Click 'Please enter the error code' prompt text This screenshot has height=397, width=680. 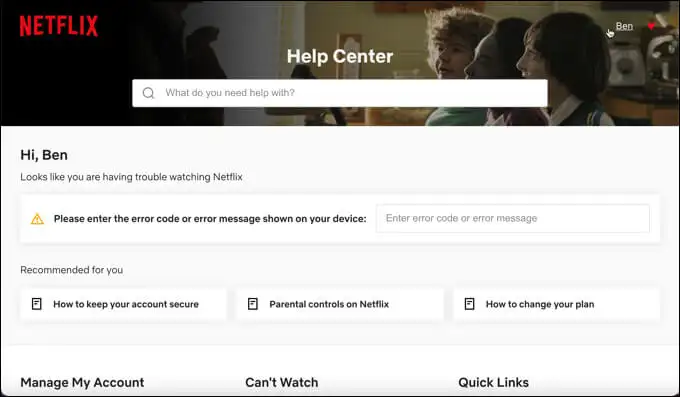click(210, 219)
